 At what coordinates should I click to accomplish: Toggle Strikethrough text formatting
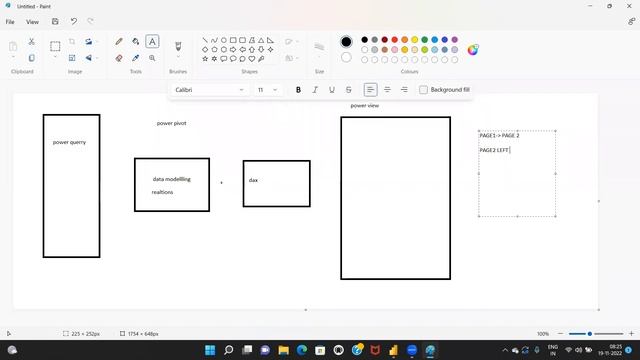348,90
